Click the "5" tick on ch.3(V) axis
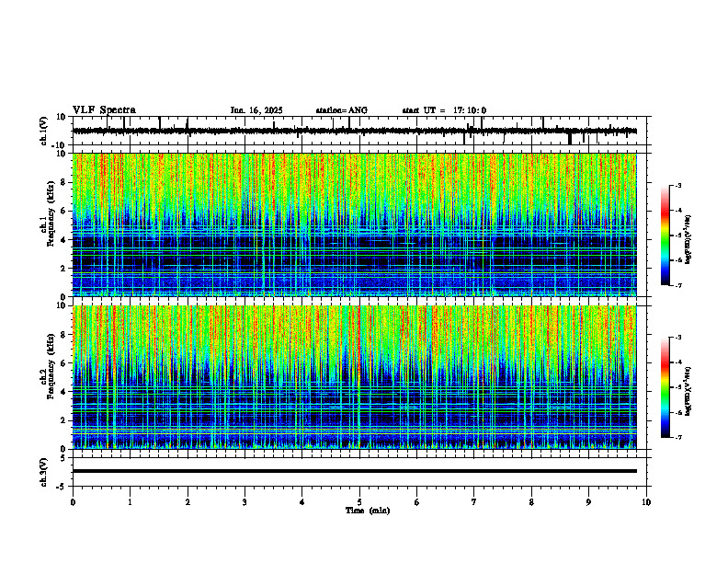This screenshot has height=563, width=728. point(63,458)
